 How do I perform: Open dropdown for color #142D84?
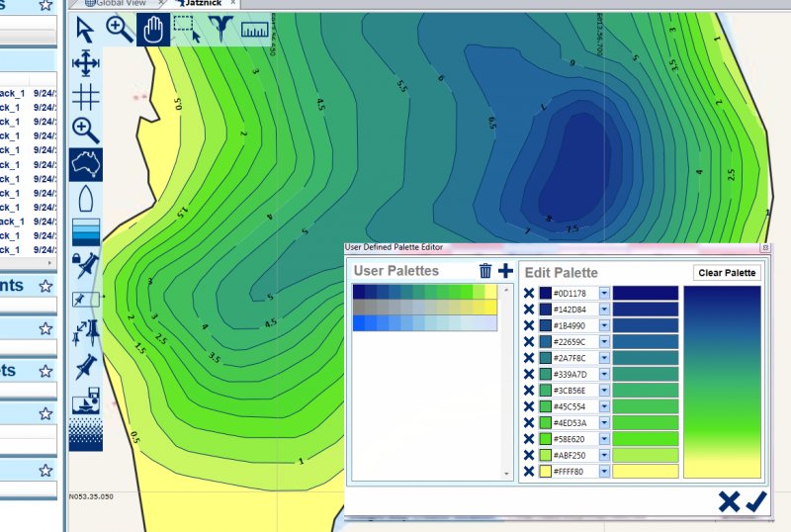[x=604, y=311]
